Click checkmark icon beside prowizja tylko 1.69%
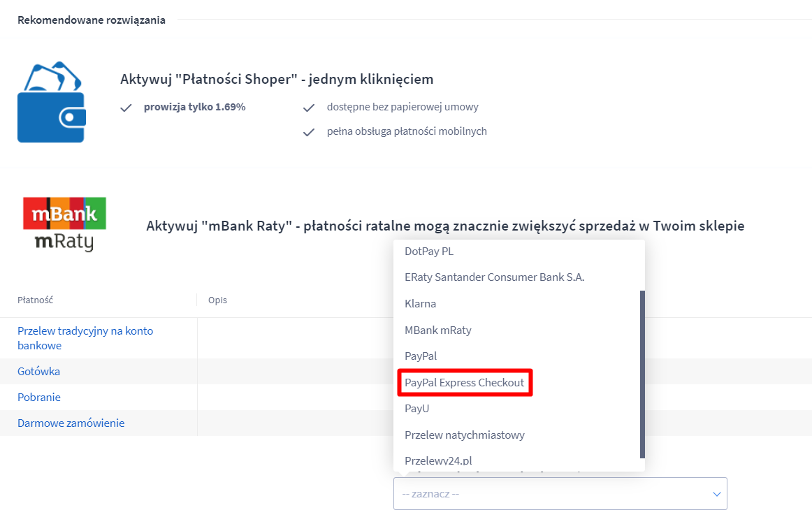This screenshot has width=812, height=524. (126, 108)
